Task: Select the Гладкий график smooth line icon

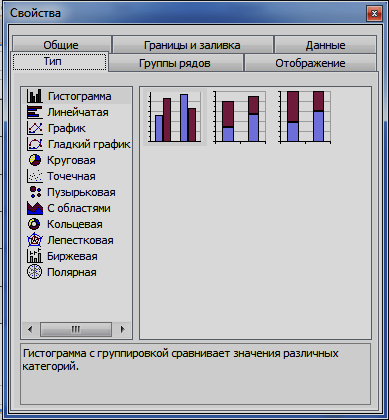Action: pyautogui.click(x=35, y=144)
